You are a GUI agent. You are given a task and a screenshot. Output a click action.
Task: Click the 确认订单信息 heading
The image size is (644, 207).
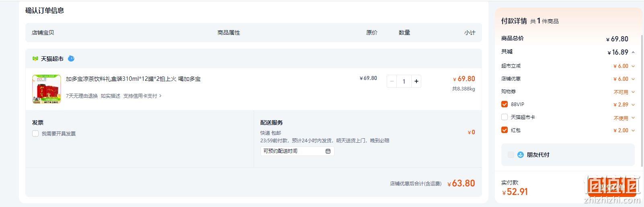pyautogui.click(x=45, y=10)
